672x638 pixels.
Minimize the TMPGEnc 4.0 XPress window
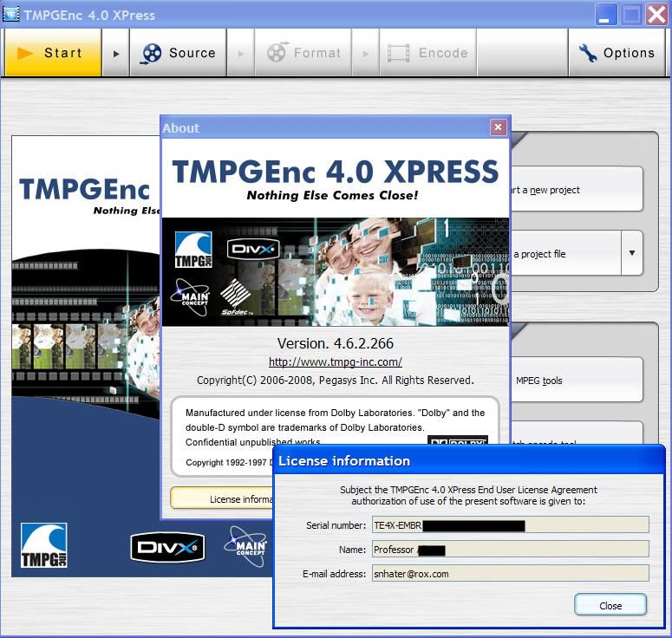pyautogui.click(x=605, y=14)
